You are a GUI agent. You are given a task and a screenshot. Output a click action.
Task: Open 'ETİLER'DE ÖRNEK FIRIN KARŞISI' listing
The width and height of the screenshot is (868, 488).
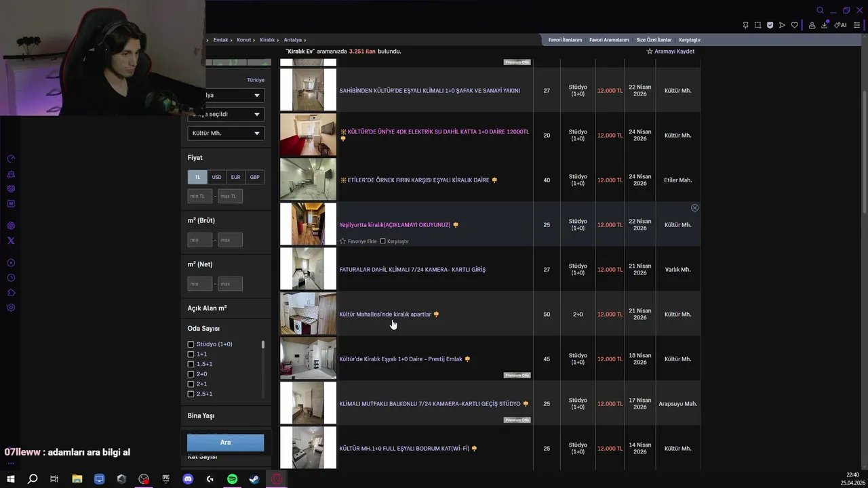418,180
